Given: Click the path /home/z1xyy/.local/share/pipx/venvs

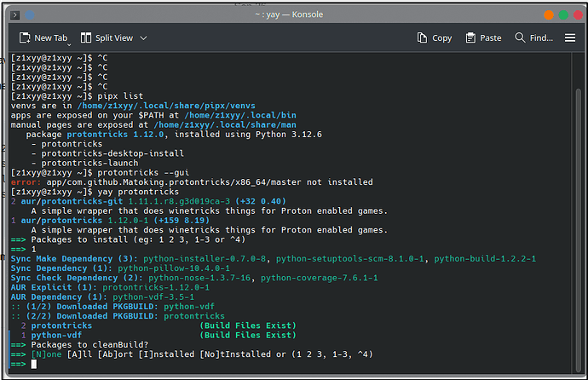Looking at the screenshot, I should [x=166, y=106].
